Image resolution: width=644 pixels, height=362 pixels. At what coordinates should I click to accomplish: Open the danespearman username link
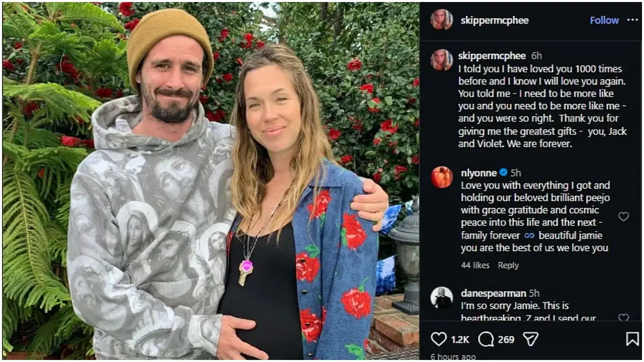pyautogui.click(x=493, y=293)
